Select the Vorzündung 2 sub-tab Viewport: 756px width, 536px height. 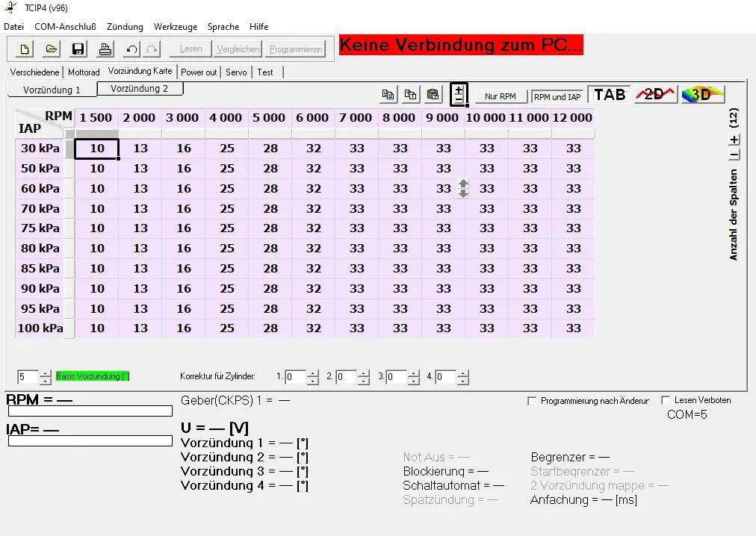[140, 88]
